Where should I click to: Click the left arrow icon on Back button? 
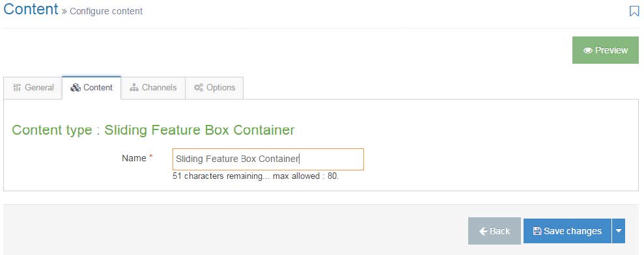coord(483,231)
